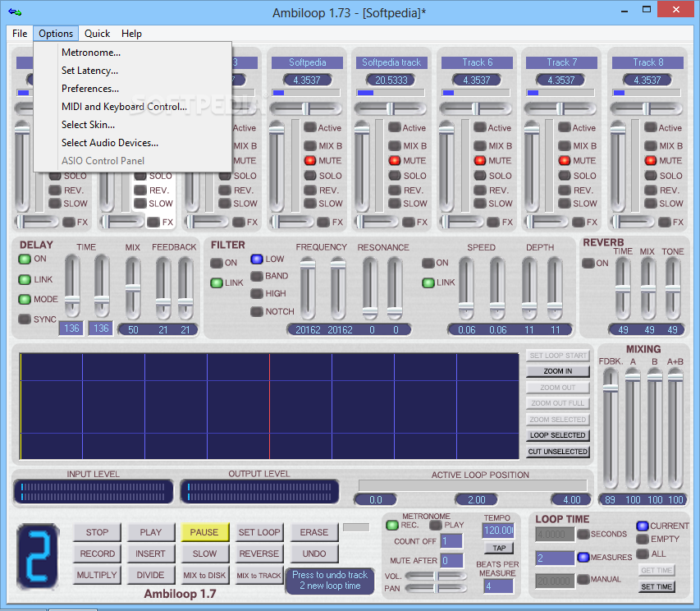Select the SECONDS loop time option
Viewport: 700px width, 611px height.
click(583, 534)
